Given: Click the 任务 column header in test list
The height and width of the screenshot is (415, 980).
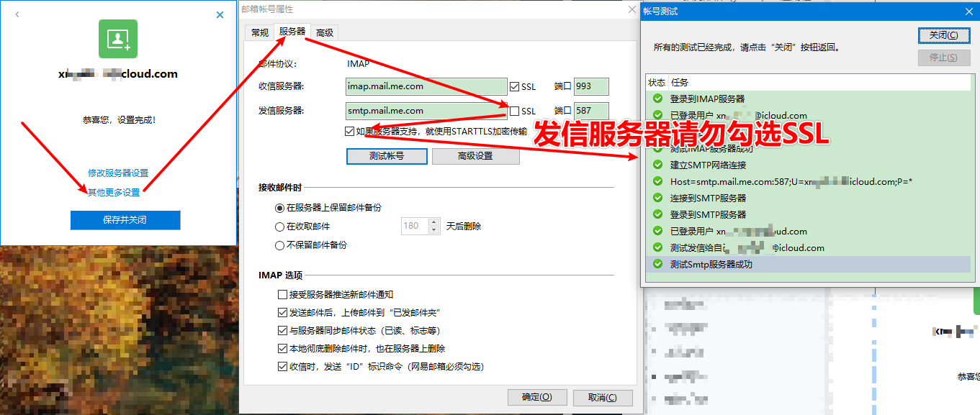Looking at the screenshot, I should click(819, 83).
